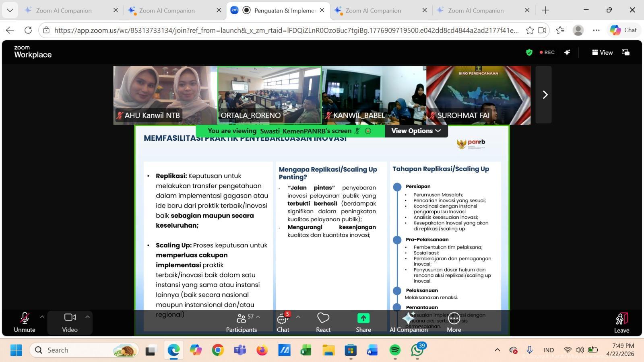Open the React emoji reactions
This screenshot has height=362, width=644.
(x=323, y=322)
